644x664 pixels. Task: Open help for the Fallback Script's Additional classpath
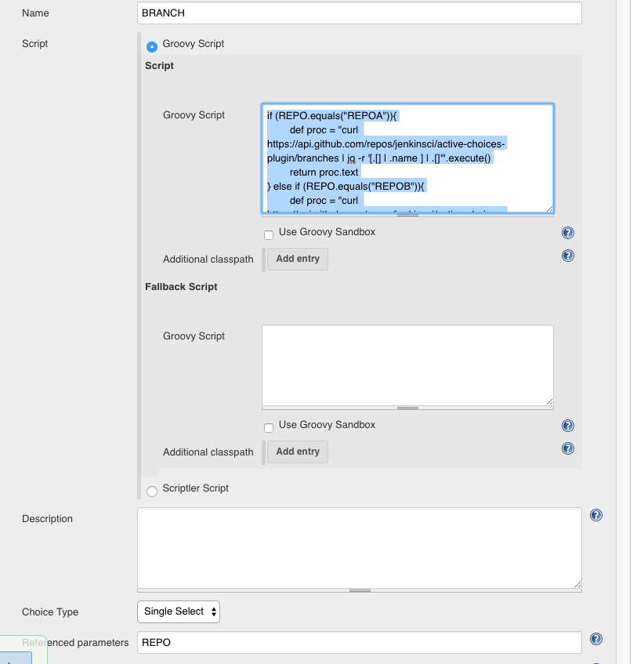[x=568, y=448]
